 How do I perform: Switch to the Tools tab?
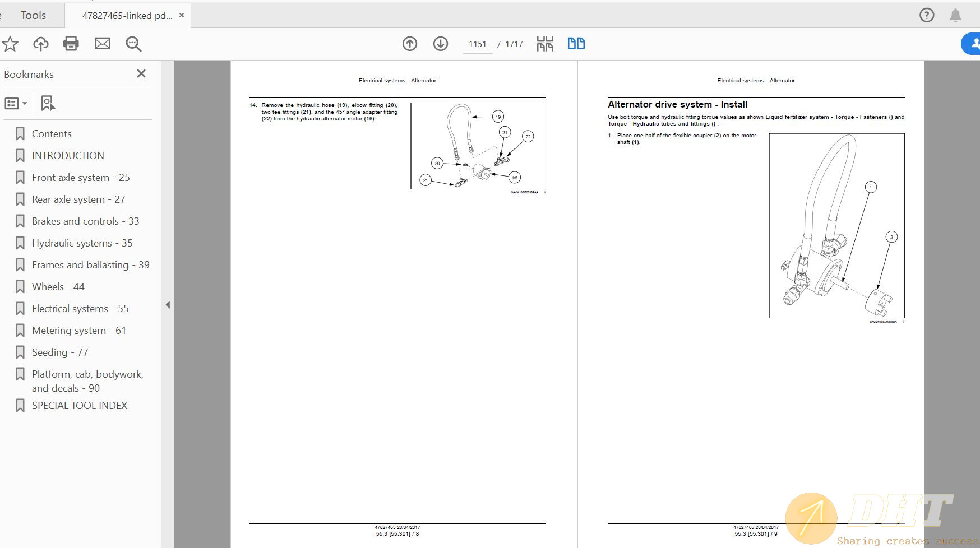33,16
